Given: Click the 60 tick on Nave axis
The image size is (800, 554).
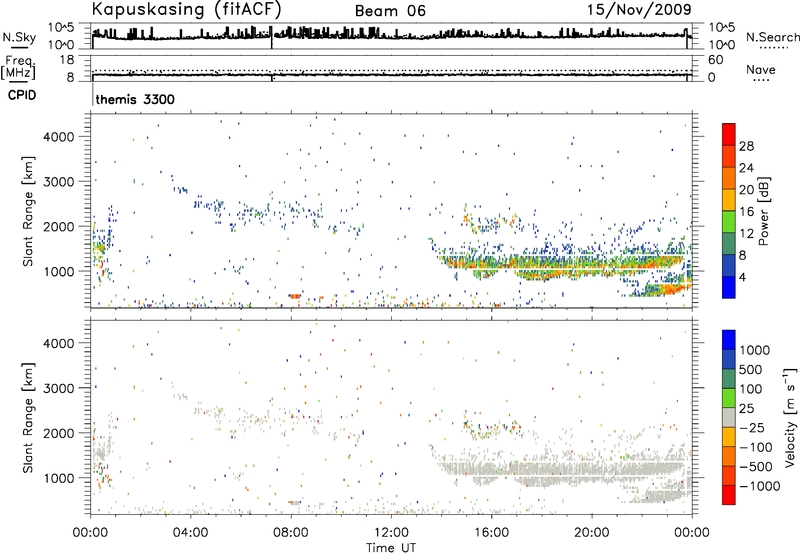Looking at the screenshot, I should 715,60.
